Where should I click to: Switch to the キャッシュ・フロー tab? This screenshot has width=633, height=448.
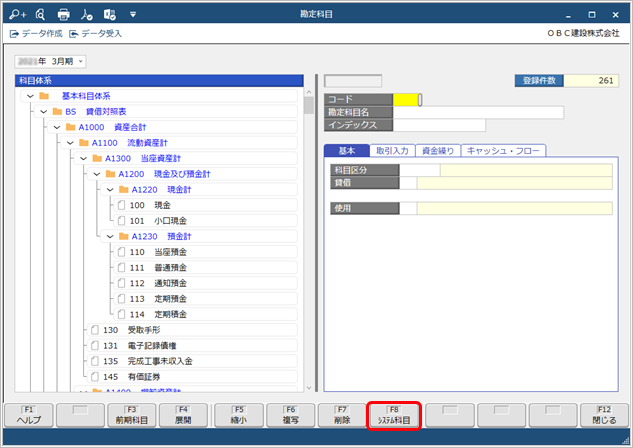[503, 151]
